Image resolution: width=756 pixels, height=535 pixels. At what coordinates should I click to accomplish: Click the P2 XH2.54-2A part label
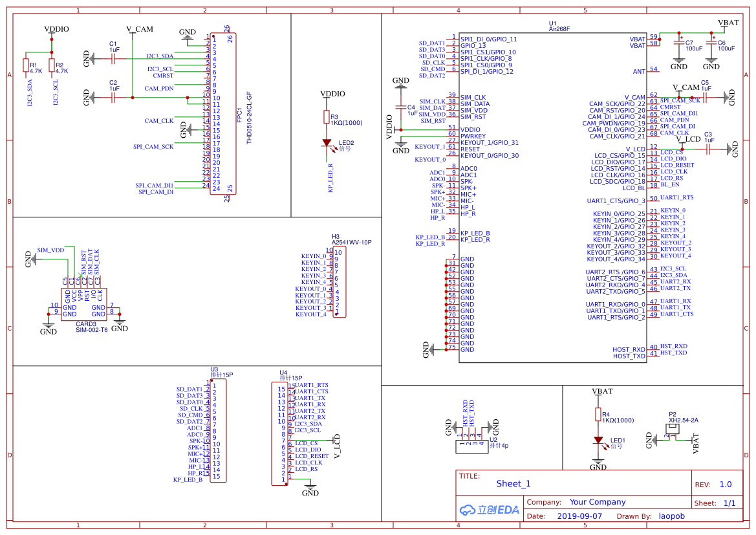pyautogui.click(x=683, y=417)
